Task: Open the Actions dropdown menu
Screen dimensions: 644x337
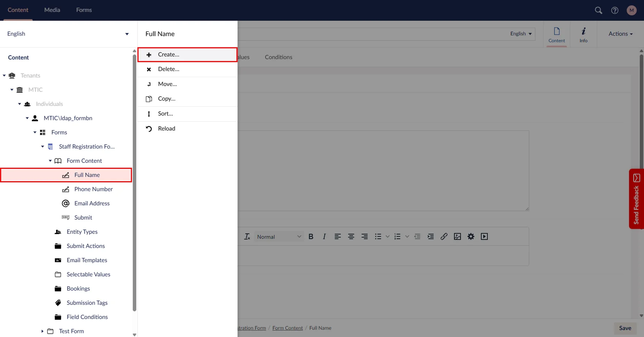Action: [x=620, y=34]
